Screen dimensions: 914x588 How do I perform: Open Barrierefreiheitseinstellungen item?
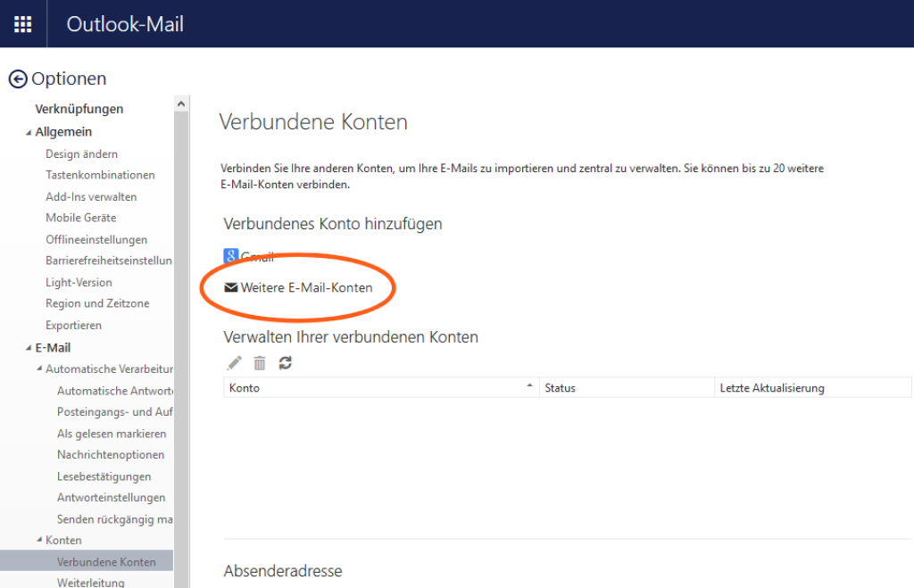(109, 261)
